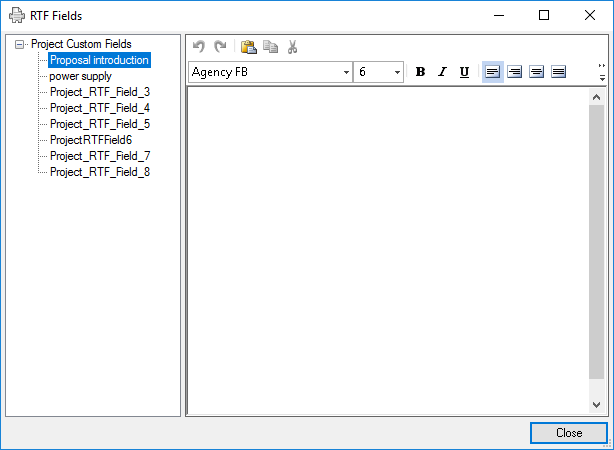
Task: Collapse the Project Custom Fields tree node
Action: click(x=20, y=44)
